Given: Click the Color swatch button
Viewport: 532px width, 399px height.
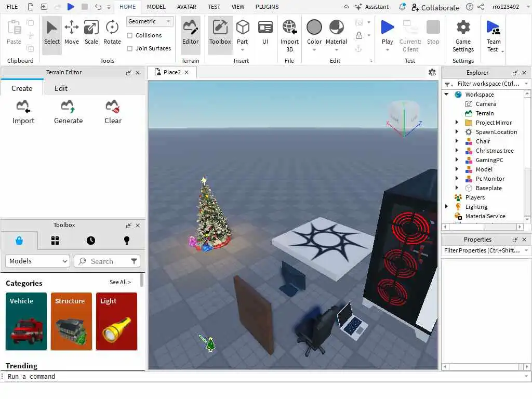Looking at the screenshot, I should click(x=314, y=31).
